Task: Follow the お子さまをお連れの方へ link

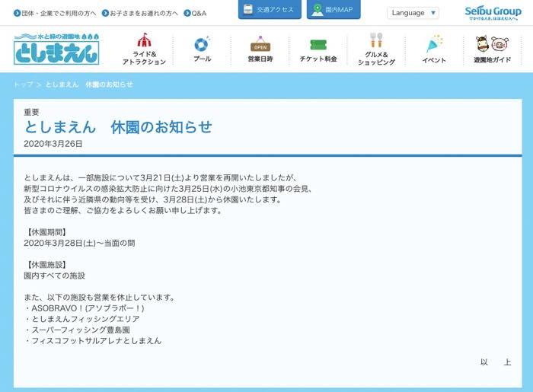Action: tap(144, 13)
